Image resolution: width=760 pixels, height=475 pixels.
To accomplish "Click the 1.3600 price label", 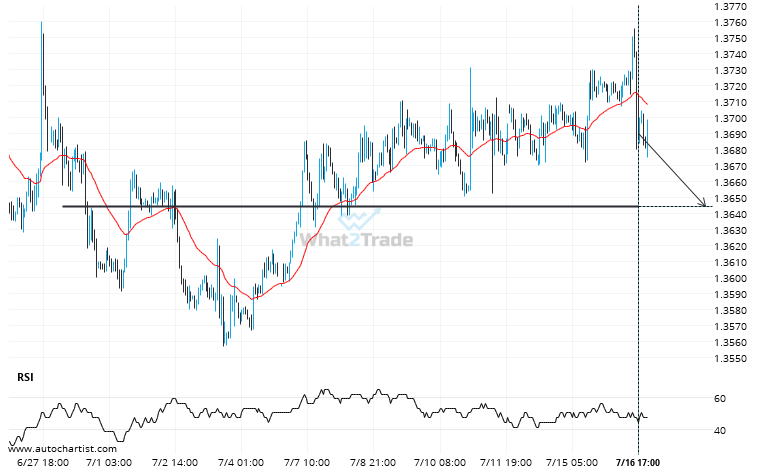I will [730, 278].
